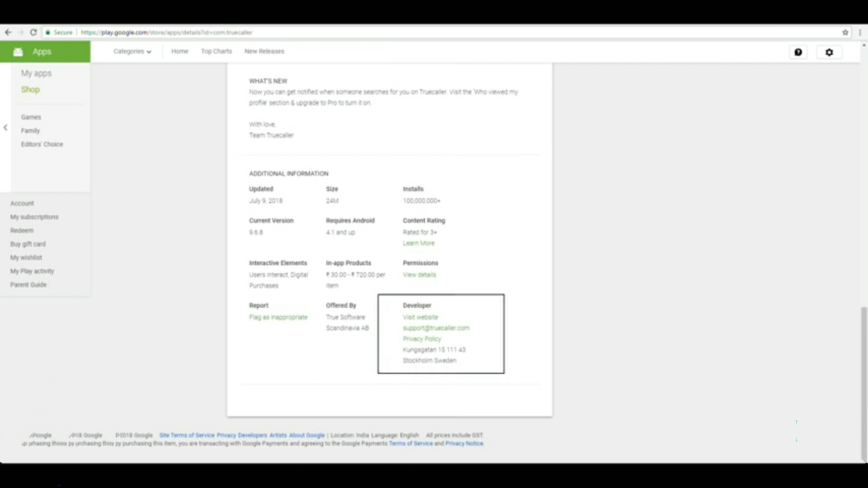868x488 pixels.
Task: Click the browser back arrow
Action: (x=8, y=32)
